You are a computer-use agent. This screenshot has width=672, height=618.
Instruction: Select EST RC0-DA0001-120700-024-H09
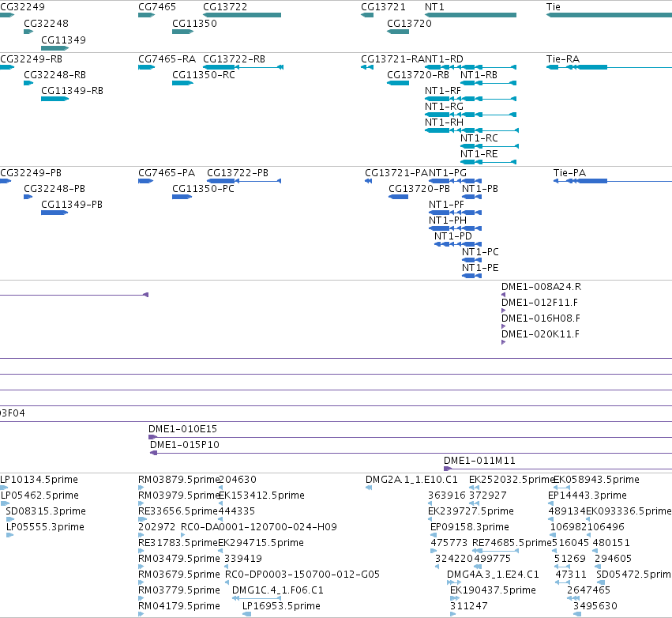coord(258,527)
